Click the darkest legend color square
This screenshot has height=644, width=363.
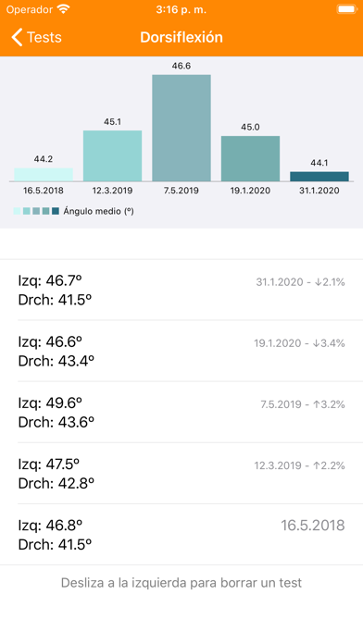(x=56, y=211)
